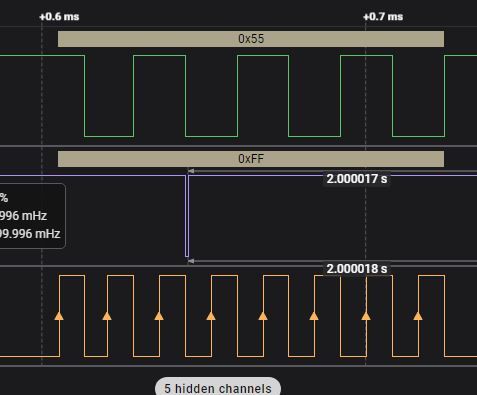Click the second rising-edge arrow on orange clock
The image size is (477, 395).
tap(107, 316)
